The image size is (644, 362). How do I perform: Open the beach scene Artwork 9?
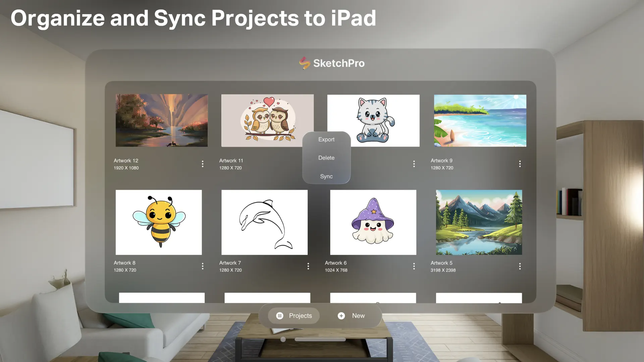480,121
